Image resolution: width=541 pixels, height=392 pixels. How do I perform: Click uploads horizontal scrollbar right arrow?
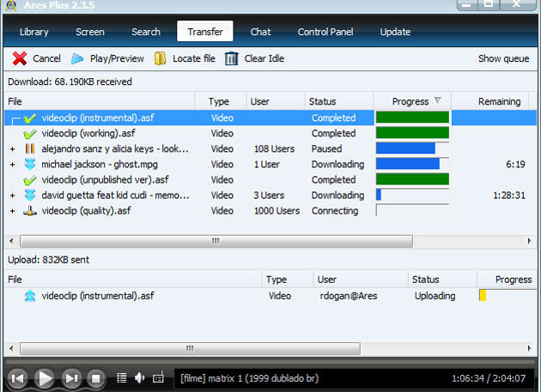click(x=529, y=348)
